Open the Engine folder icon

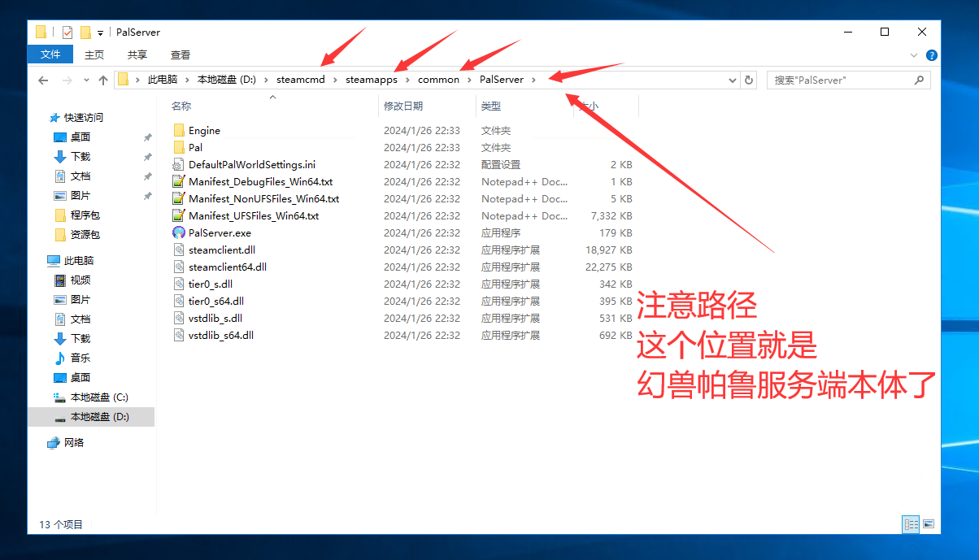(179, 130)
